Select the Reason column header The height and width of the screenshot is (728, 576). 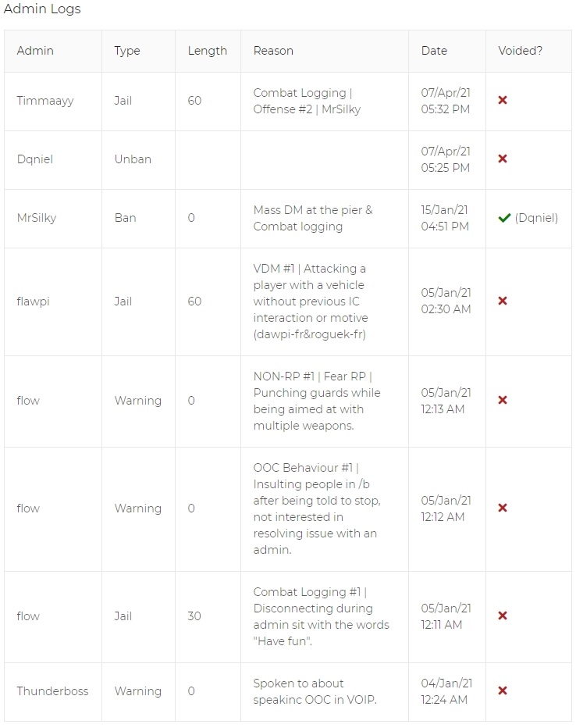pos(273,51)
